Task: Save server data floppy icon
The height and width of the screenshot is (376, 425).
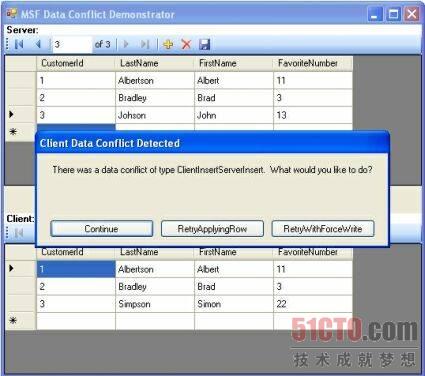Action: (x=204, y=44)
